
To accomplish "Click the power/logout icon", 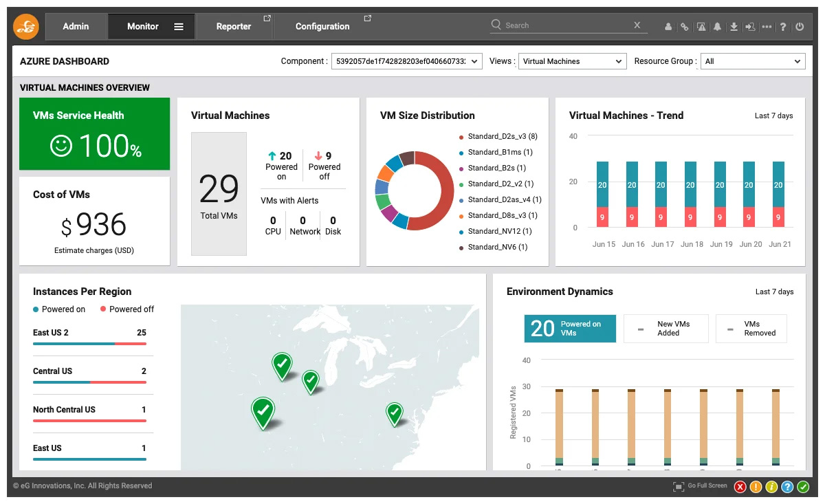I will click(x=800, y=27).
